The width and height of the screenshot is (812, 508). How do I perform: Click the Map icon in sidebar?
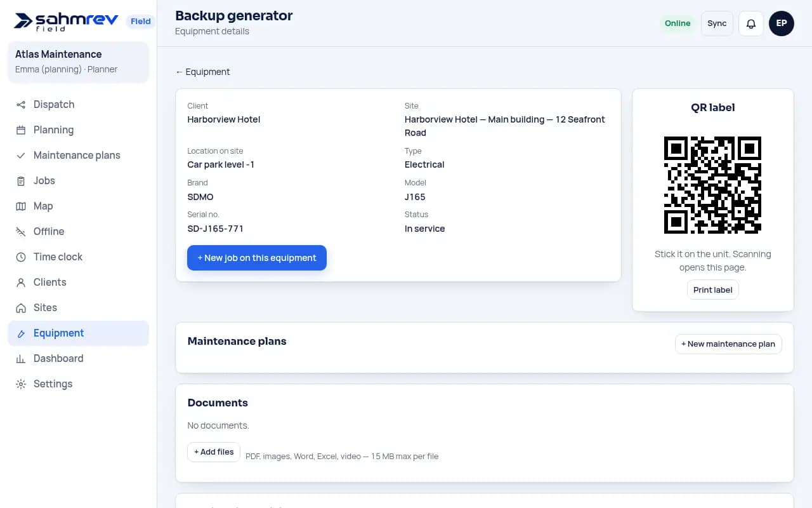click(x=21, y=206)
